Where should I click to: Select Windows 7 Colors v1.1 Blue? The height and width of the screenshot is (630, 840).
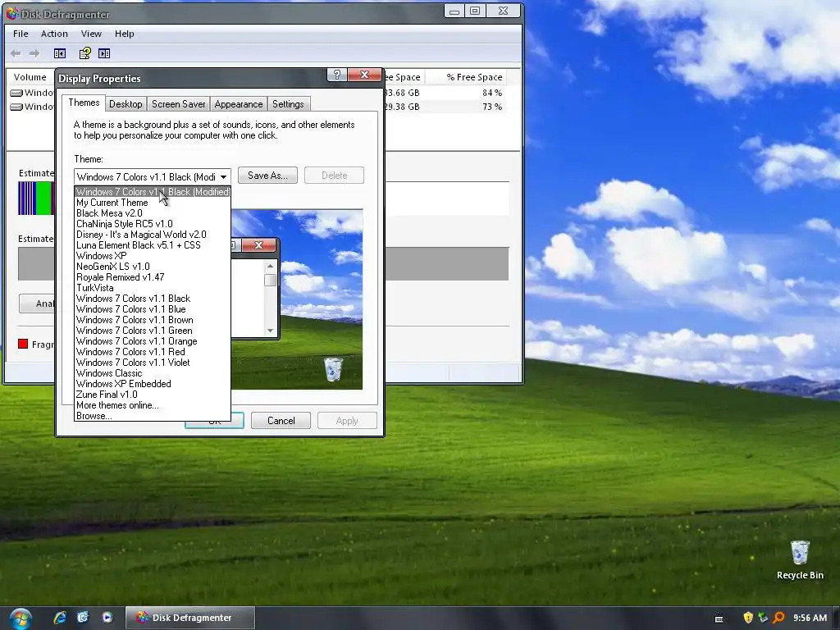point(152,309)
